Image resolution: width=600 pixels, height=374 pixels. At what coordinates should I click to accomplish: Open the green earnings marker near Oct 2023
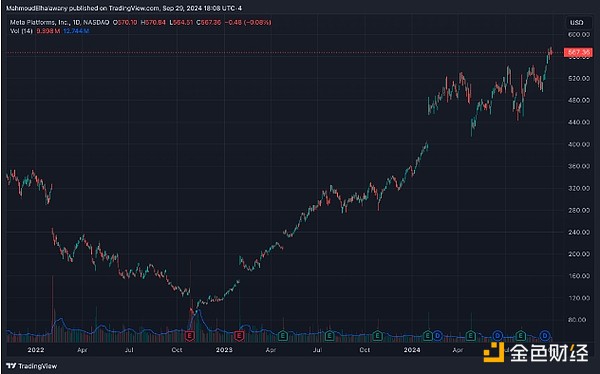click(377, 336)
